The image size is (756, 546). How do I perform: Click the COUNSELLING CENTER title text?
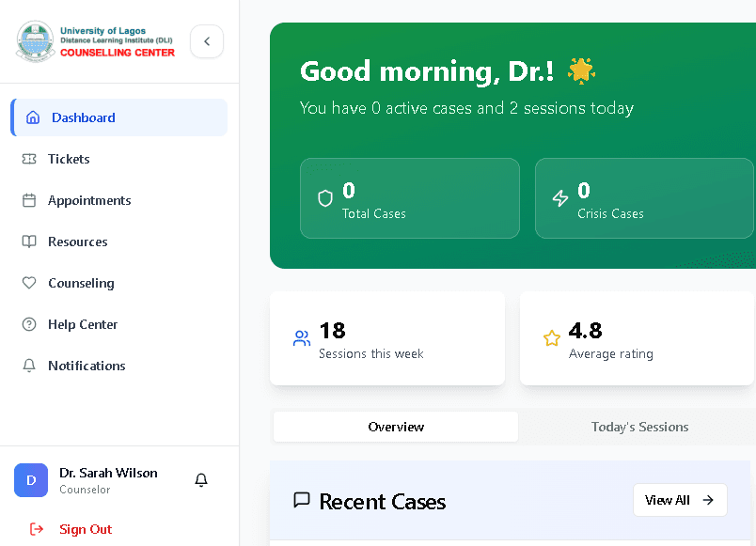[118, 53]
